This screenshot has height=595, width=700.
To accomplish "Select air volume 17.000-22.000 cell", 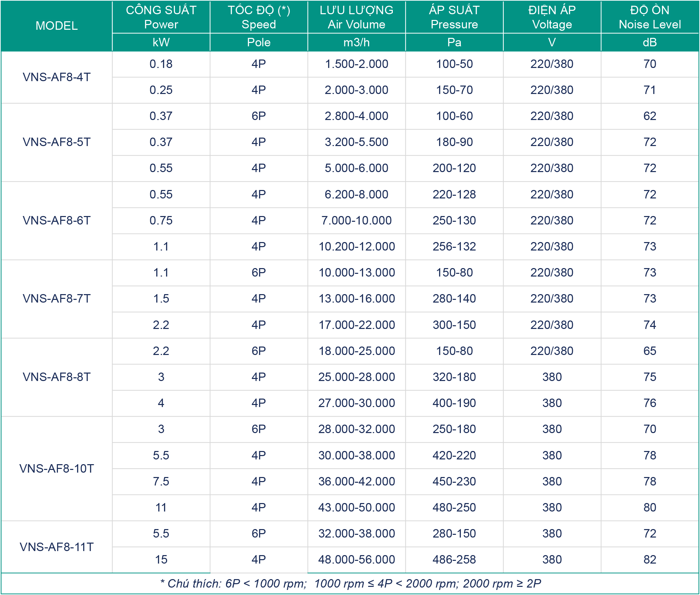I will [357, 325].
